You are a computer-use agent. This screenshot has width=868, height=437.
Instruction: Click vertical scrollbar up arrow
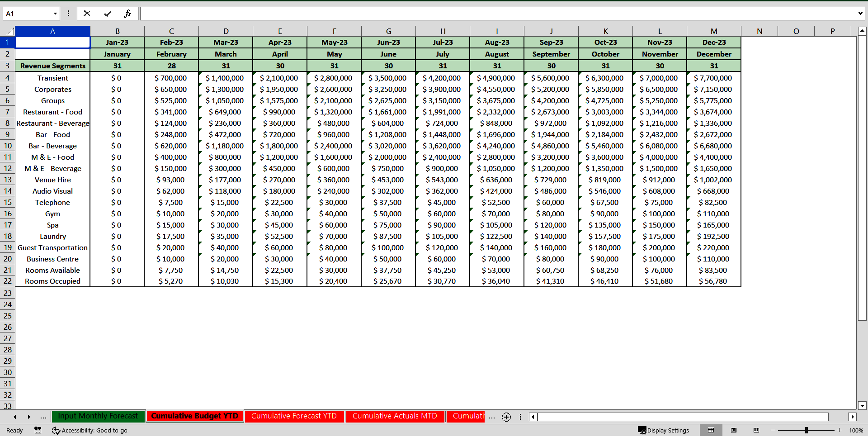pyautogui.click(x=862, y=31)
